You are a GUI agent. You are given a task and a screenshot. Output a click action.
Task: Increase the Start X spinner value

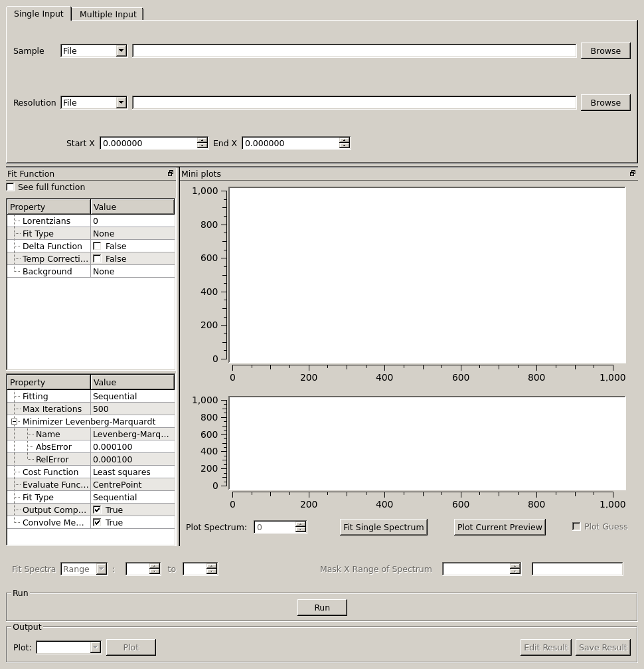coord(202,140)
